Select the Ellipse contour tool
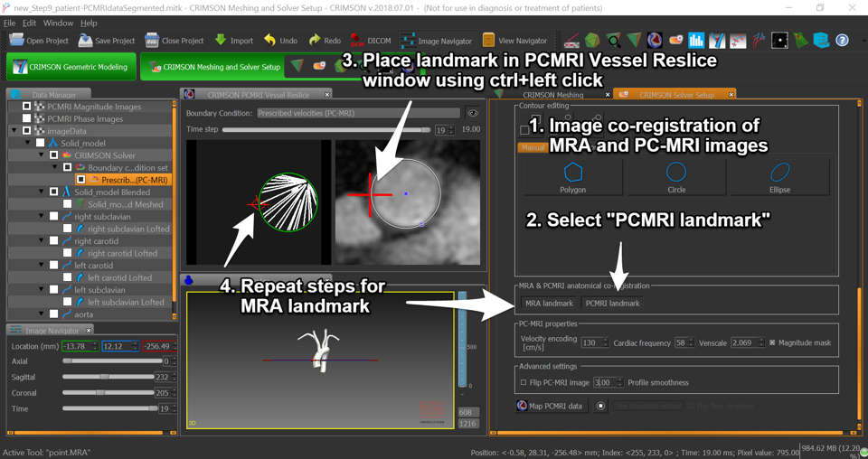868x459 pixels. click(x=779, y=177)
